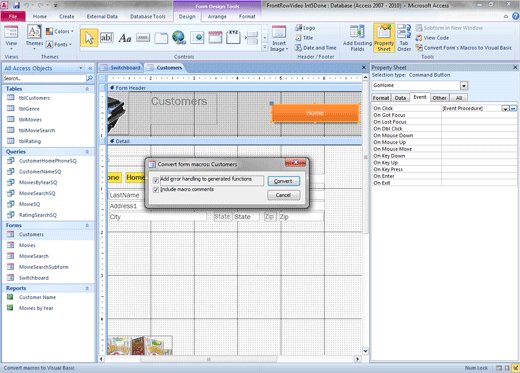Click the navigation pane Search field
The height and width of the screenshot is (373, 520).
click(x=44, y=78)
